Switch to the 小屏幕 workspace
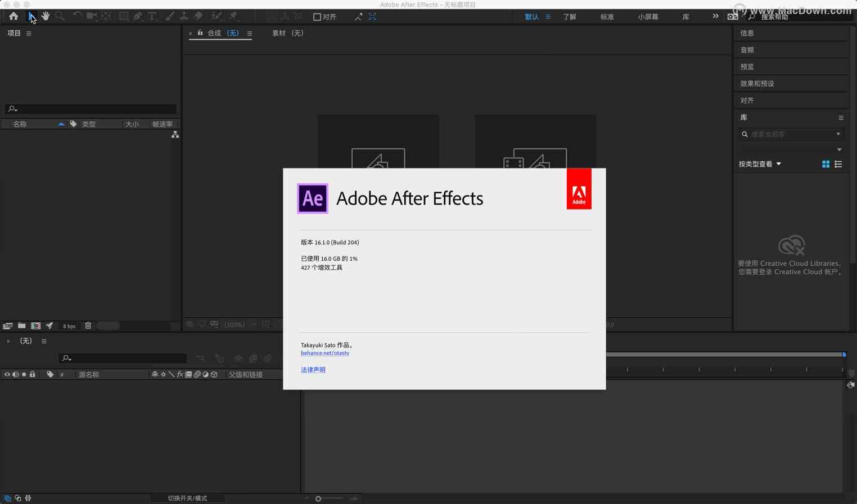 (648, 17)
